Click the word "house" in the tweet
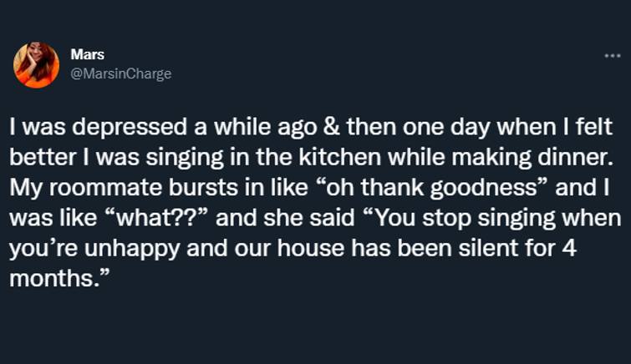 pos(311,248)
